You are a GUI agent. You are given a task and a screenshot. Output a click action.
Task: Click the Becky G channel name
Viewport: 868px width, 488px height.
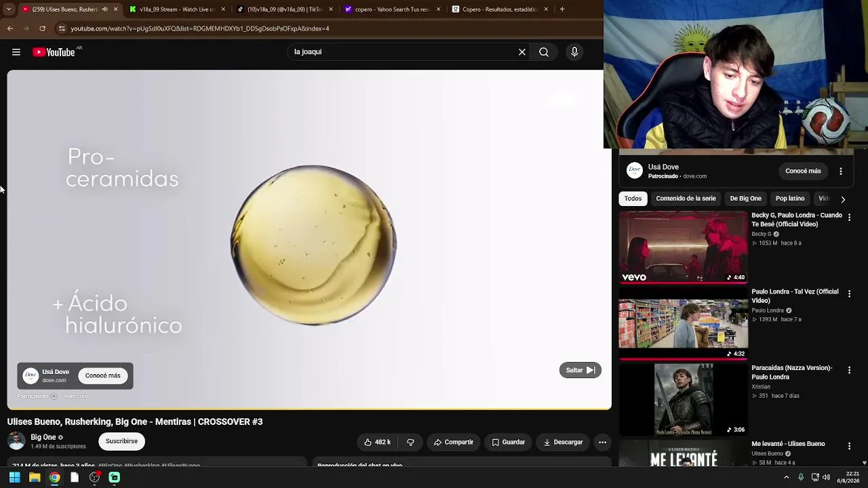[x=762, y=235]
